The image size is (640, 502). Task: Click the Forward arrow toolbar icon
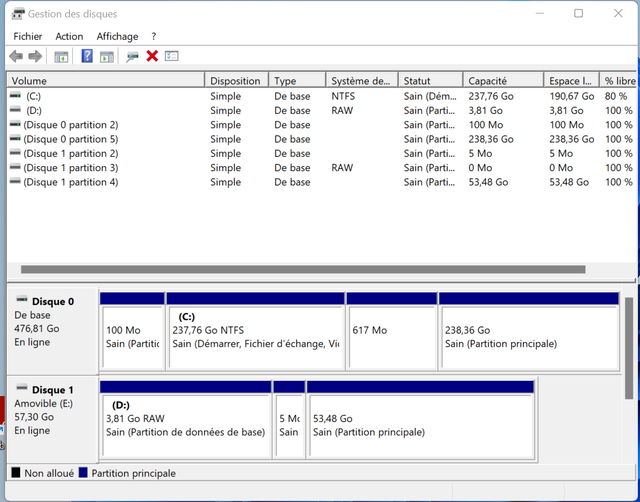tap(35, 56)
